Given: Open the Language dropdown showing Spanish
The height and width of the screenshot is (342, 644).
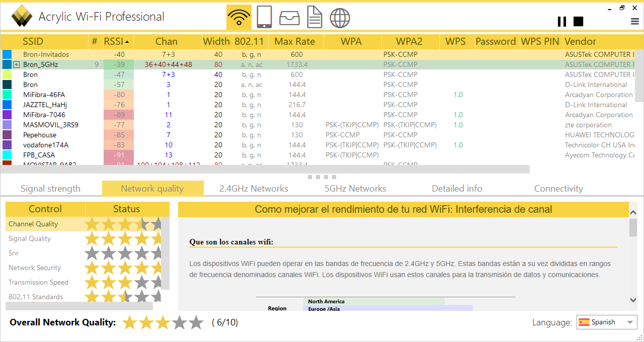Looking at the screenshot, I should click(x=607, y=322).
